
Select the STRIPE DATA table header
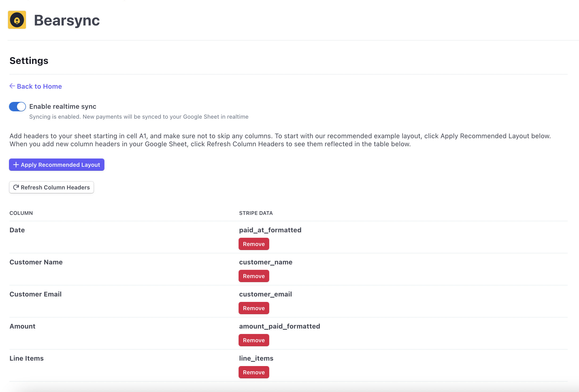pos(256,213)
